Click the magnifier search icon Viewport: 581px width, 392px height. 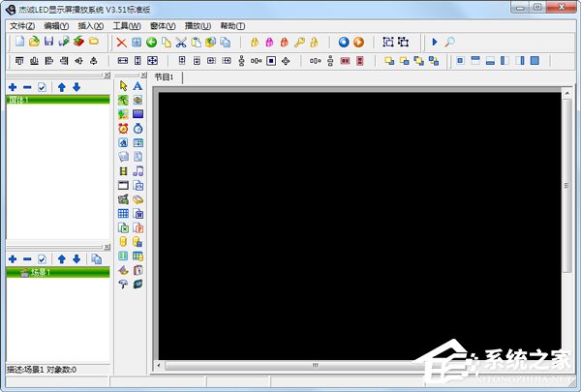pos(449,42)
